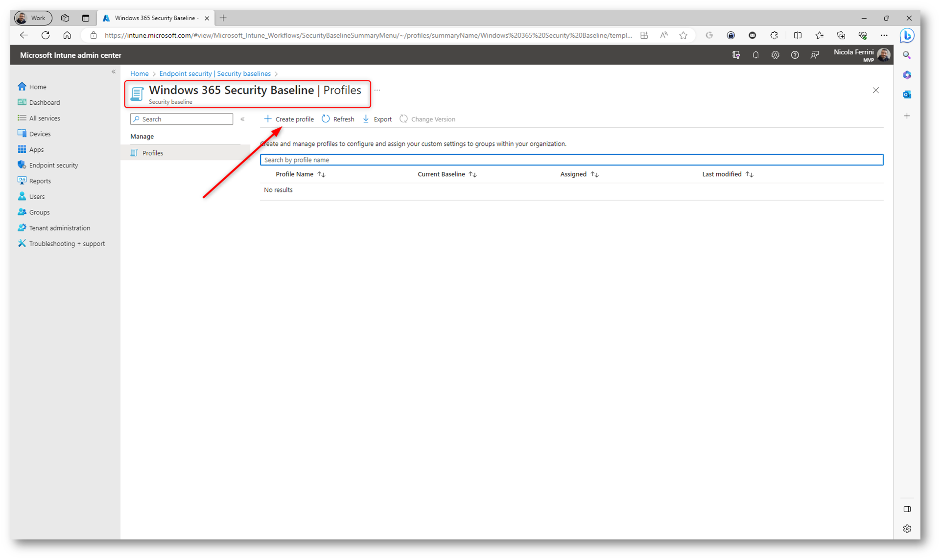This screenshot has width=941, height=560.
Task: Go back in browser
Action: point(24,35)
